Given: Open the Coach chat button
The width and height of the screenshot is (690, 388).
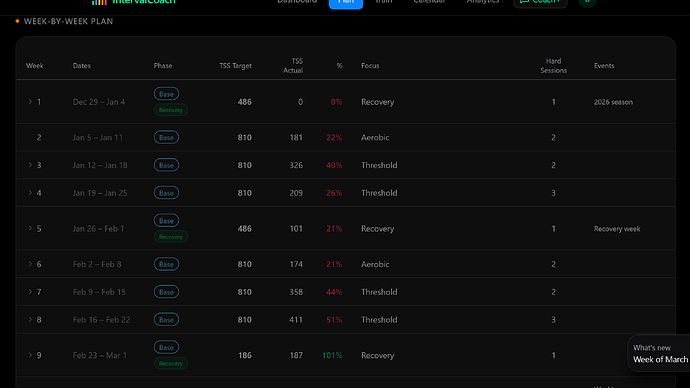Looking at the screenshot, I should tap(540, 3).
